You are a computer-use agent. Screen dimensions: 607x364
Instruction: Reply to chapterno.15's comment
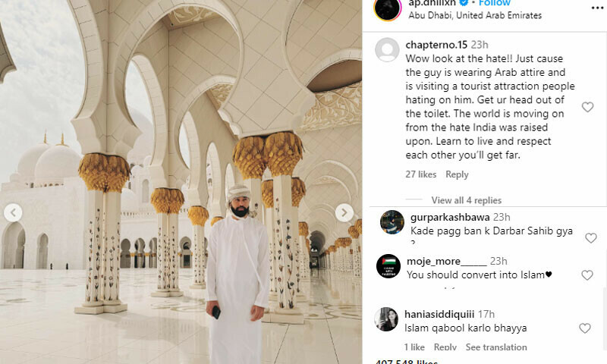point(457,174)
